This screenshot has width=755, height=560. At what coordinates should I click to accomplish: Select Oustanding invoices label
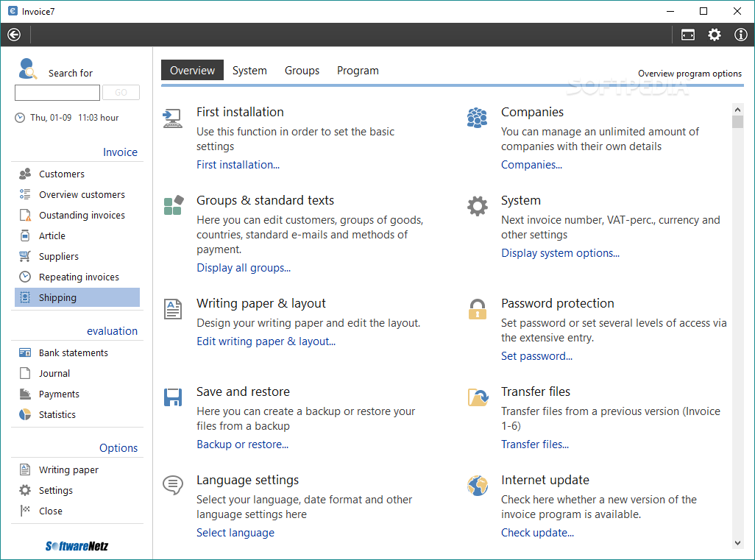tap(82, 215)
